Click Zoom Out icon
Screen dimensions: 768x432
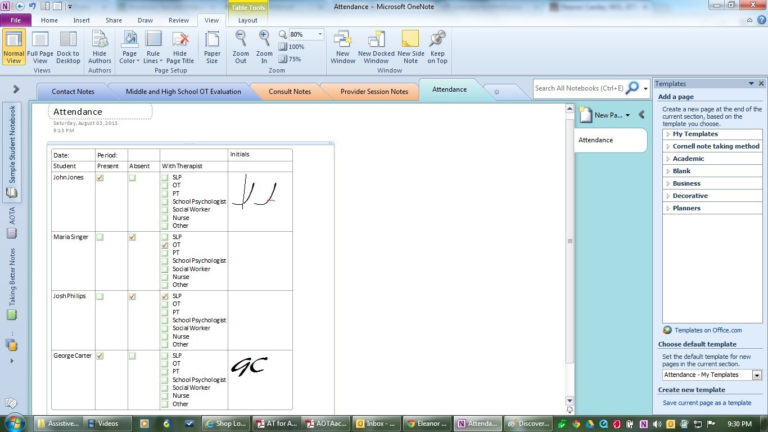tap(240, 47)
